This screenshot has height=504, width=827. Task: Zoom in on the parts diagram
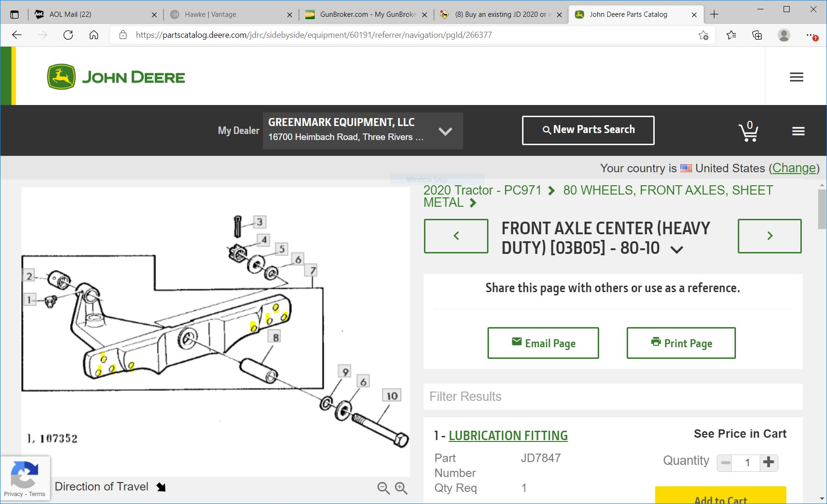401,488
